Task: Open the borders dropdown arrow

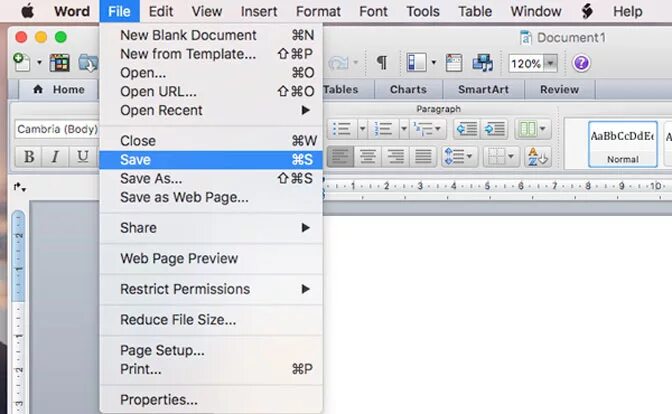Action: pos(511,157)
